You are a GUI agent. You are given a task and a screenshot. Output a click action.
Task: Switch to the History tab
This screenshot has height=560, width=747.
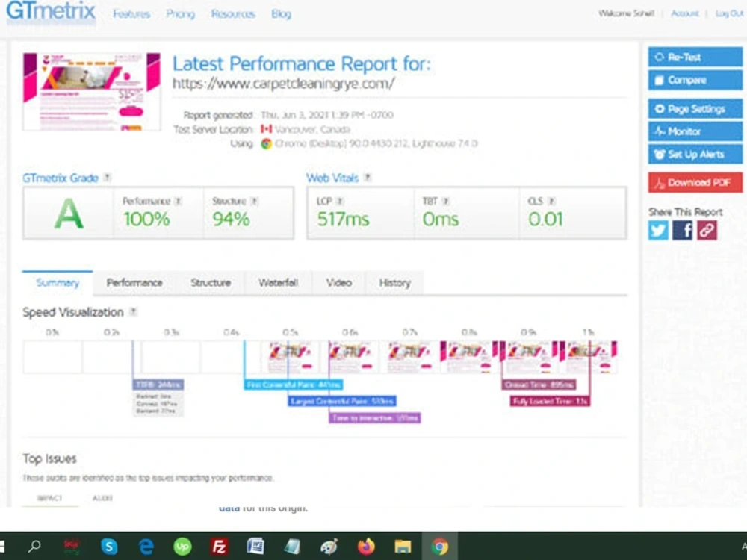click(394, 283)
